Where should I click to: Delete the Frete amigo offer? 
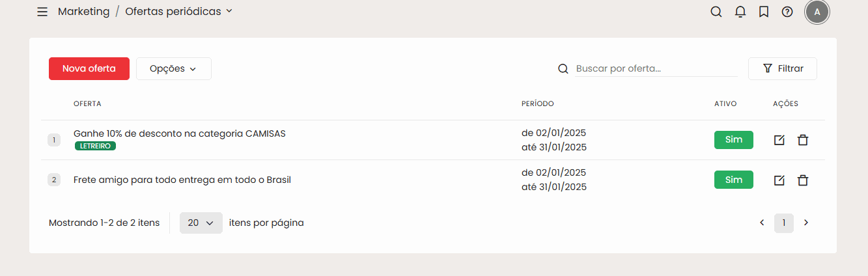803,180
